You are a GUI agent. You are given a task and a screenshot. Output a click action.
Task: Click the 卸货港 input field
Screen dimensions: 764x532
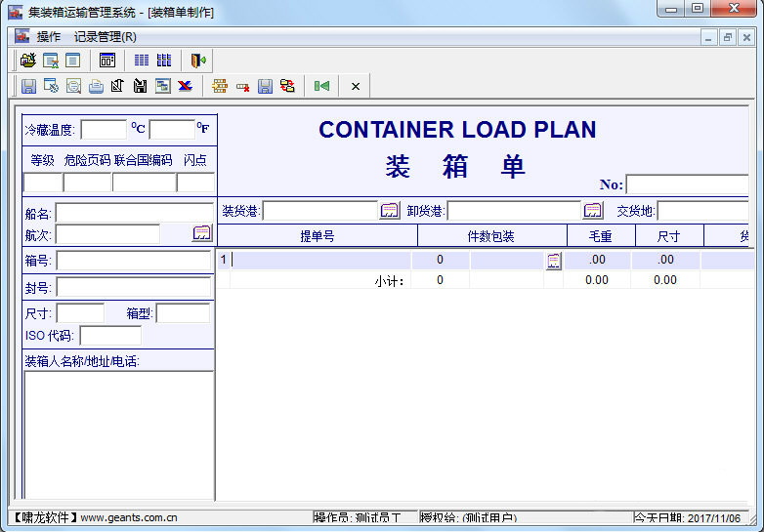(x=515, y=211)
